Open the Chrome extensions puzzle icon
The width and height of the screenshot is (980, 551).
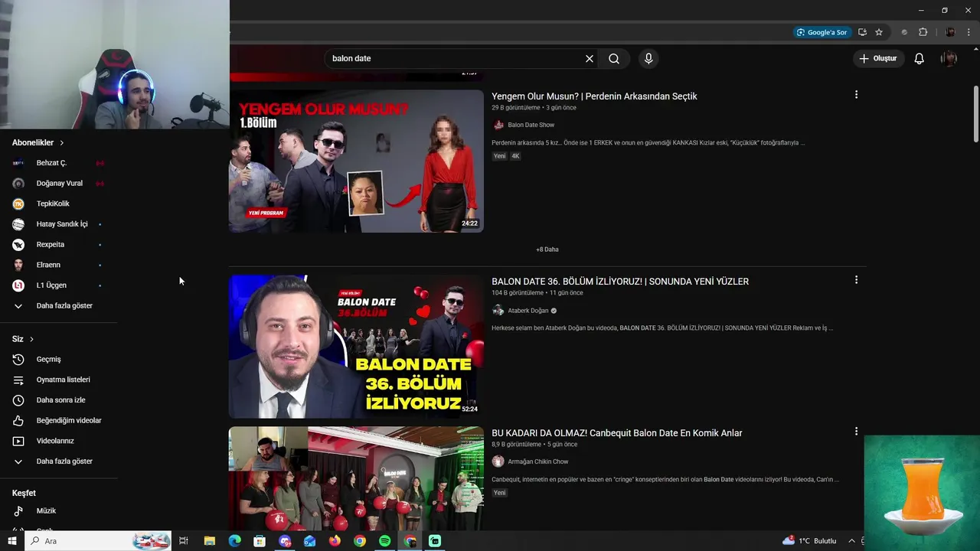click(x=923, y=32)
